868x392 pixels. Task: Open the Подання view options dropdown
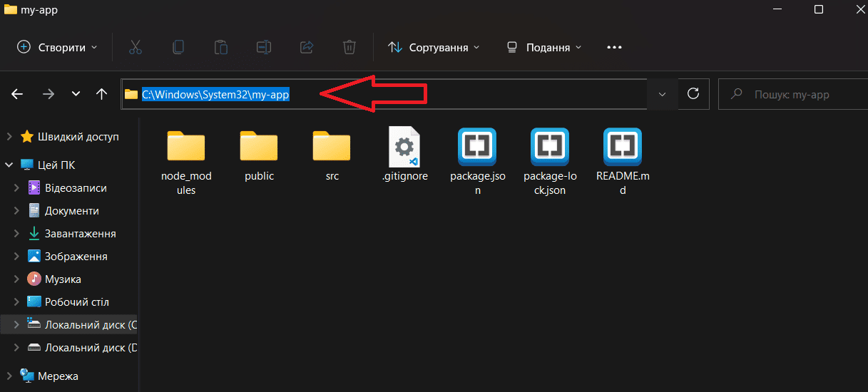point(544,48)
